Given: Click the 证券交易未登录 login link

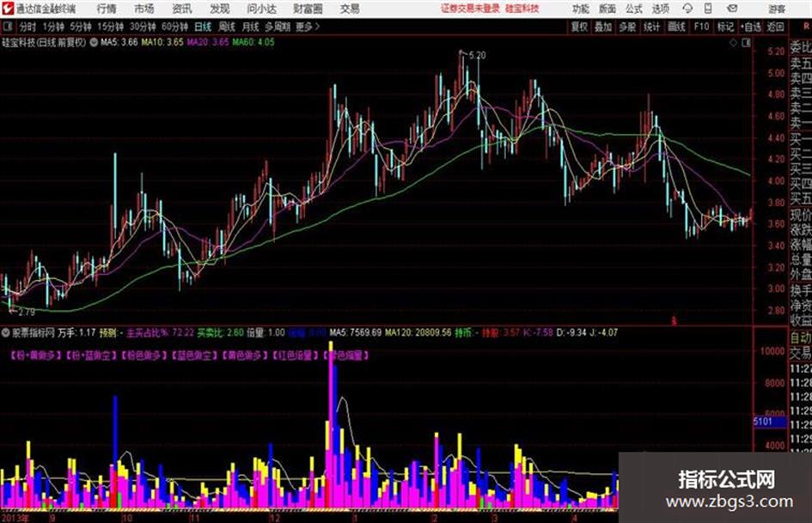Looking at the screenshot, I should (x=470, y=9).
